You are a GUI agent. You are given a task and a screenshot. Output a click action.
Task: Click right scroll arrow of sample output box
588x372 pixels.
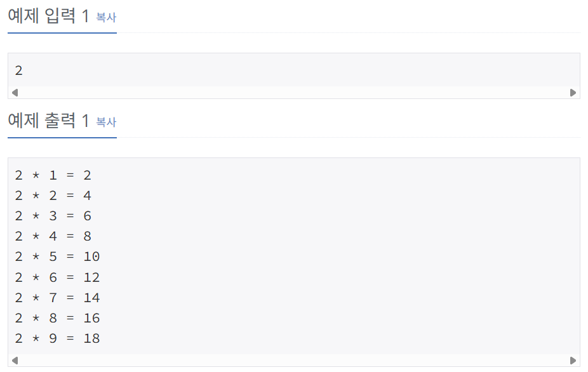click(573, 361)
